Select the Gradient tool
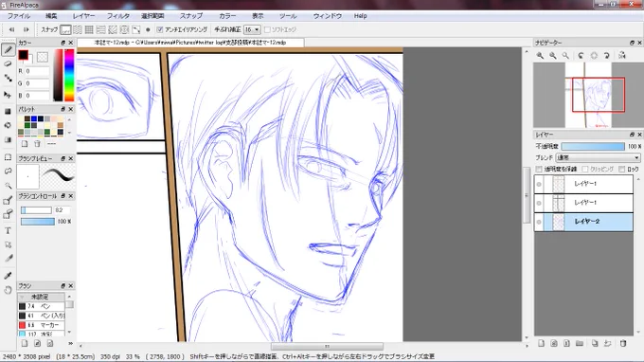644x362 pixels. click(8, 139)
